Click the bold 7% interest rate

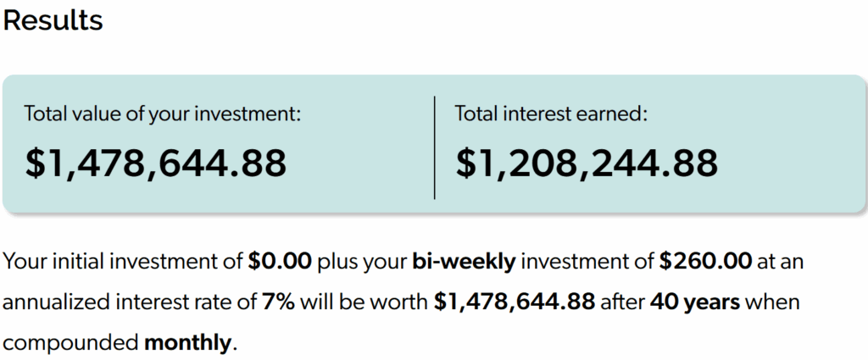pyautogui.click(x=277, y=302)
